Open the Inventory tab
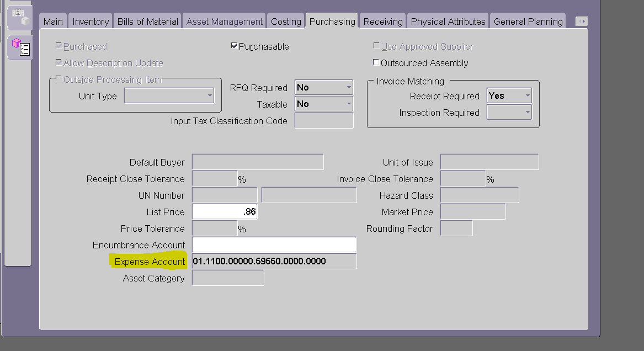Viewport: 644px width, 351px height. coord(89,20)
